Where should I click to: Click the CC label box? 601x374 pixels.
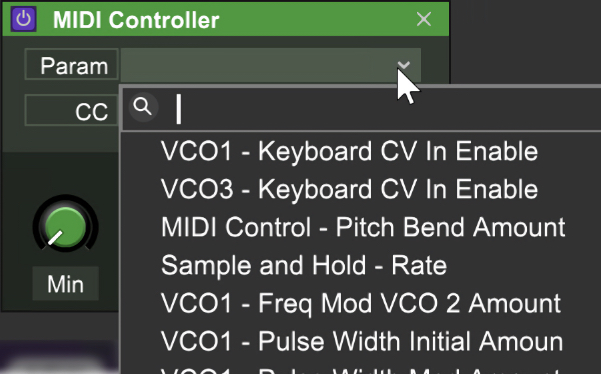(x=72, y=111)
